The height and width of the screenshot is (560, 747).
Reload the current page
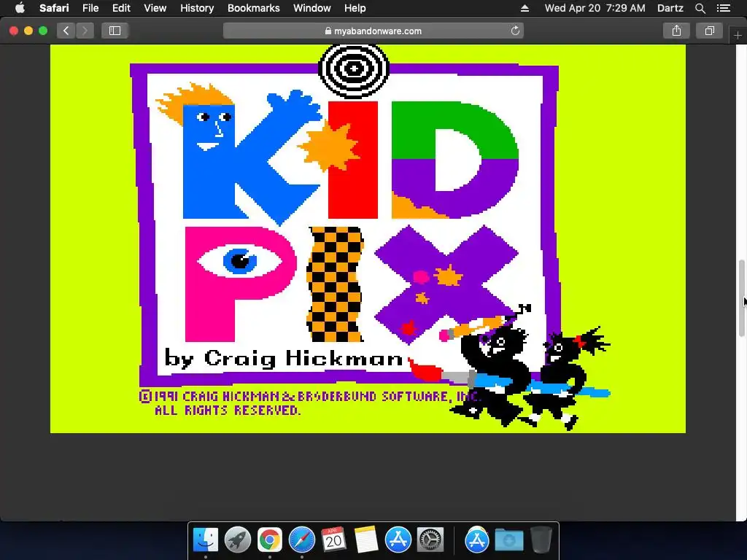515,31
